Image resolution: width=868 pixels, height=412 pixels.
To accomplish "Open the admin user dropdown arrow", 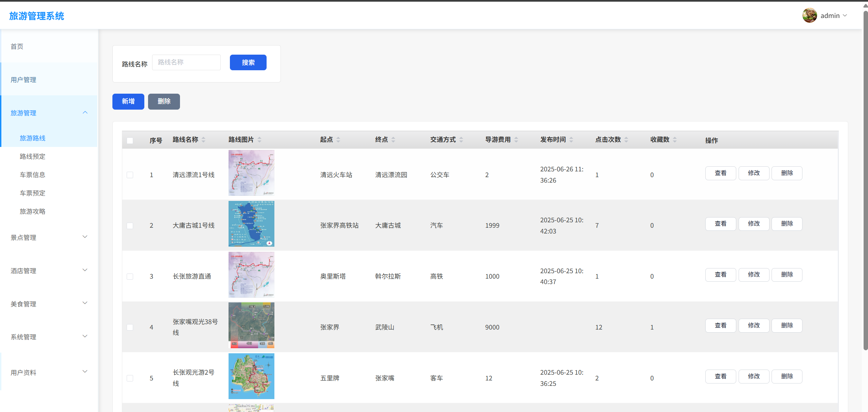I will tap(845, 16).
